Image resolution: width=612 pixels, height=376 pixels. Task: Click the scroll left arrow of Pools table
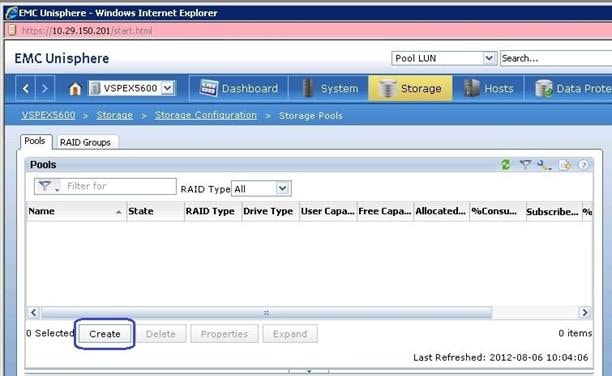click(34, 312)
